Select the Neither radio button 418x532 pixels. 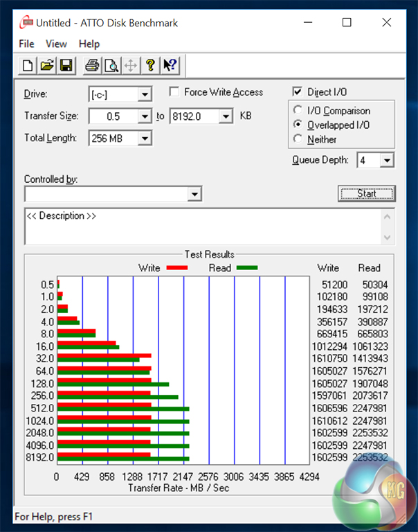[x=298, y=139]
